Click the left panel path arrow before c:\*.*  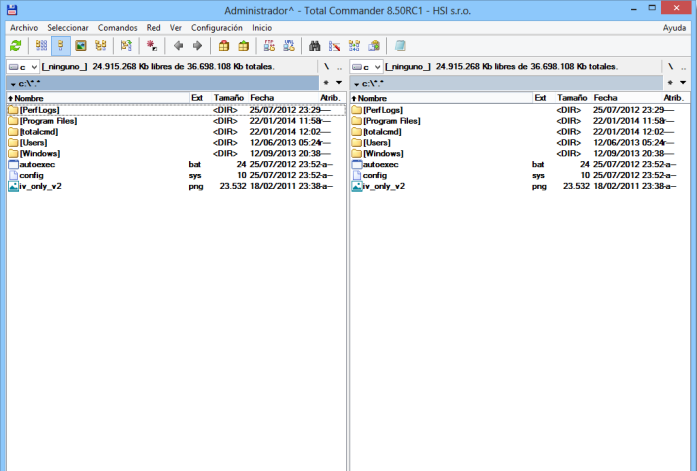(x=13, y=84)
